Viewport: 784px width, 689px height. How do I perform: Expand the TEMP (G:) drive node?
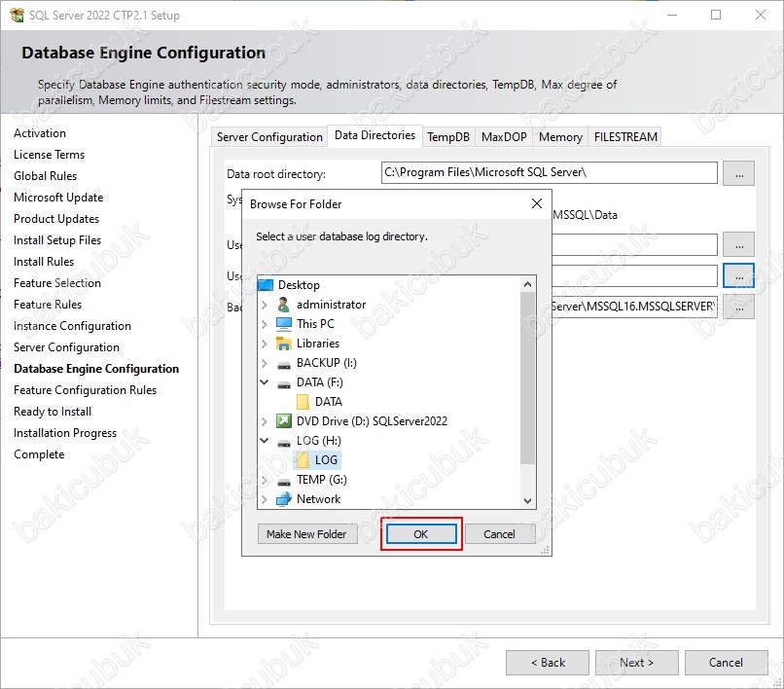pos(265,480)
